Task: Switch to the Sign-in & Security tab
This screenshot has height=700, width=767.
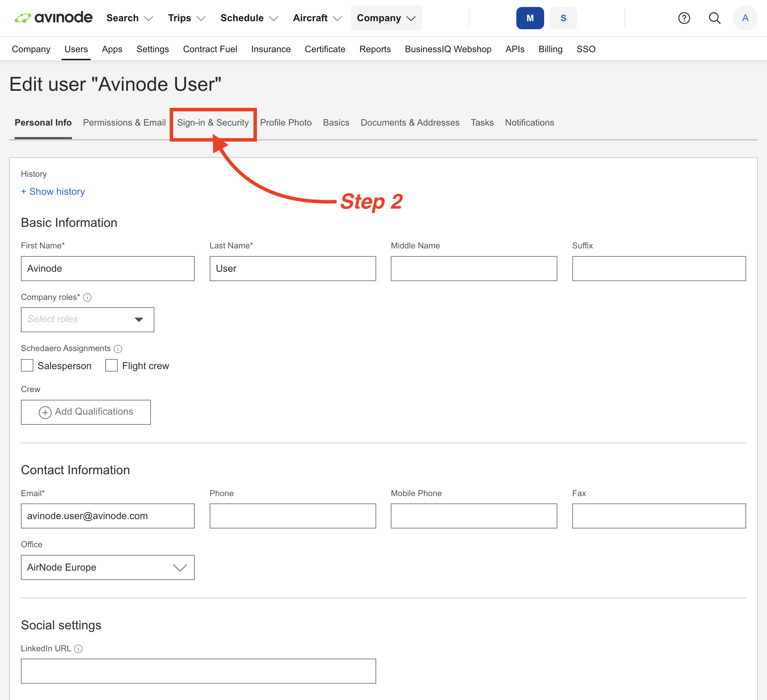Action: 213,122
